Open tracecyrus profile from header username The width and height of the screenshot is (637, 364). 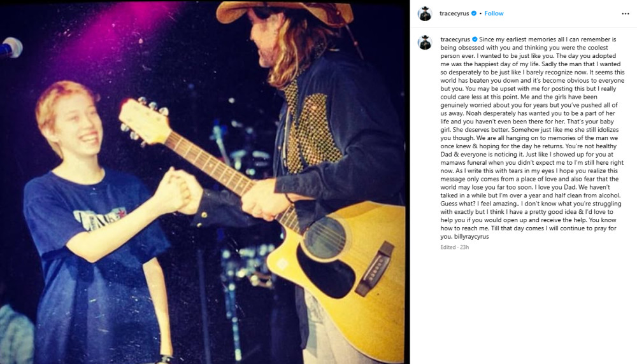pyautogui.click(x=454, y=13)
